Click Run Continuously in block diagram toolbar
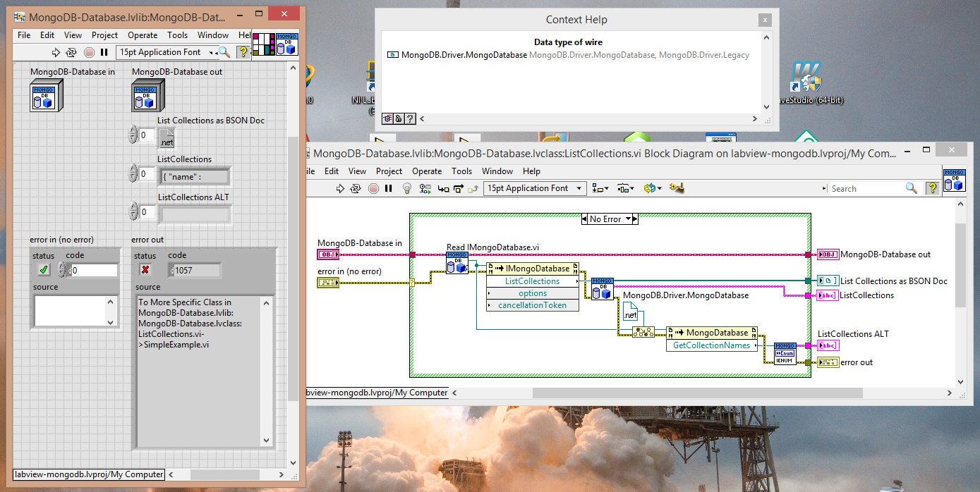This screenshot has width=980, height=492. [356, 188]
